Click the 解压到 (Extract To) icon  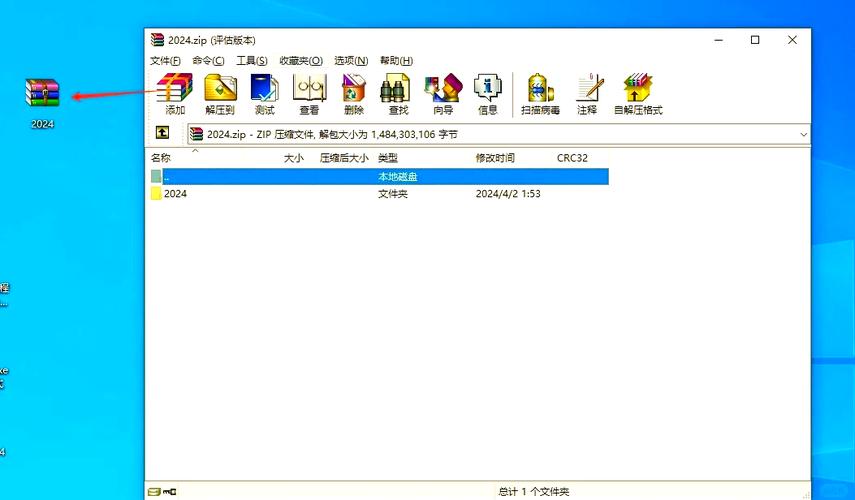point(220,94)
